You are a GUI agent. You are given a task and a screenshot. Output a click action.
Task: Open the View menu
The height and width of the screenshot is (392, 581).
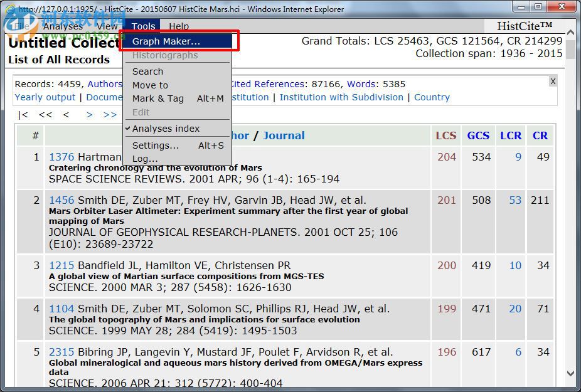[107, 26]
